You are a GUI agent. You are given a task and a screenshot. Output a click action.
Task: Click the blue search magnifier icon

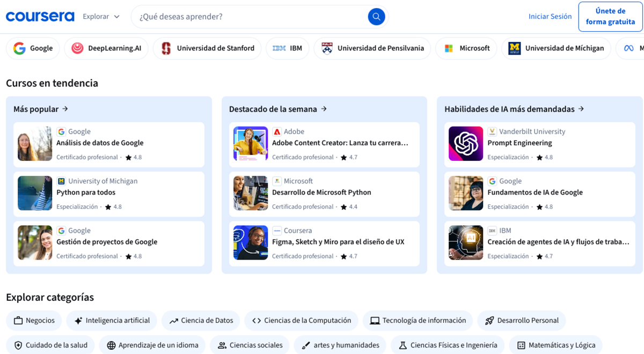point(376,17)
